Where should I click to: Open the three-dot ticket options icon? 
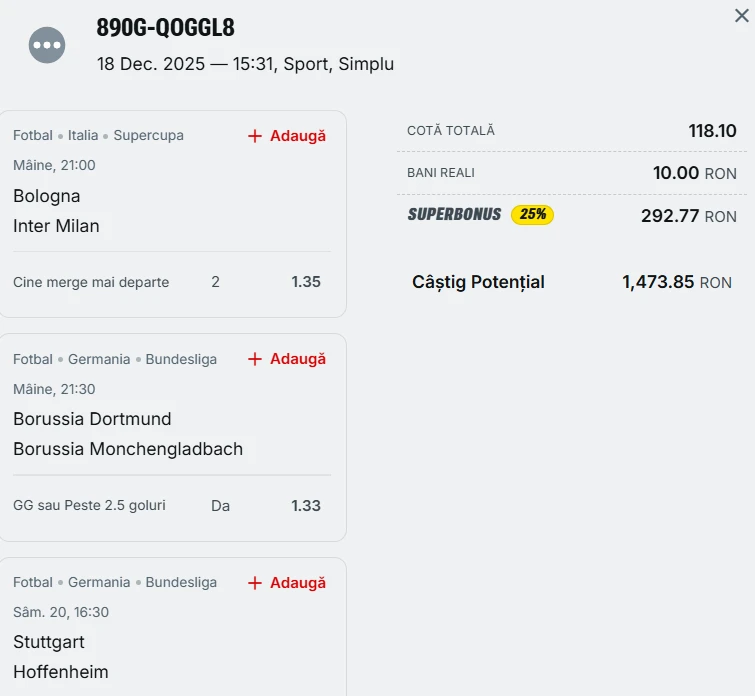(47, 44)
